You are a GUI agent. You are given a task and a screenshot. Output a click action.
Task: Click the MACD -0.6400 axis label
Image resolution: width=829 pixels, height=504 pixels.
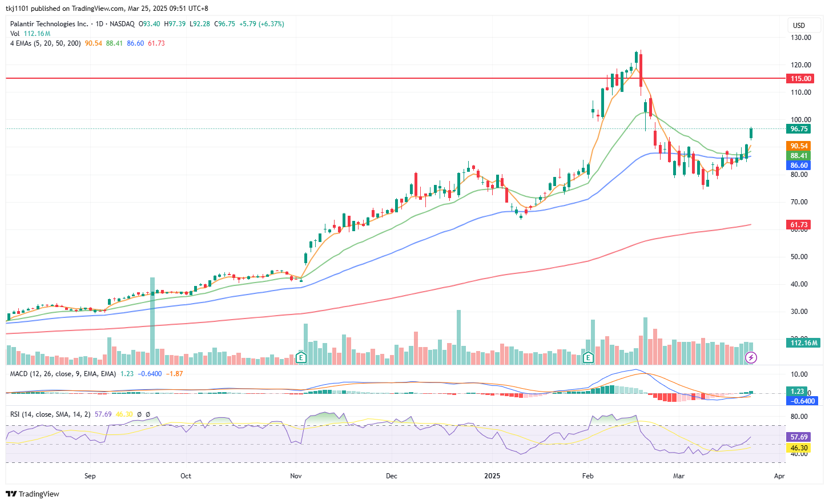802,401
